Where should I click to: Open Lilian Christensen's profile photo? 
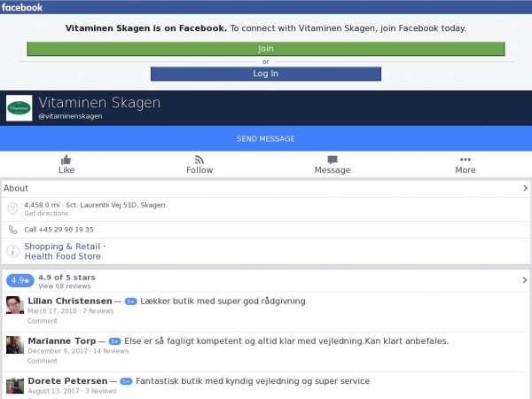pos(15,305)
